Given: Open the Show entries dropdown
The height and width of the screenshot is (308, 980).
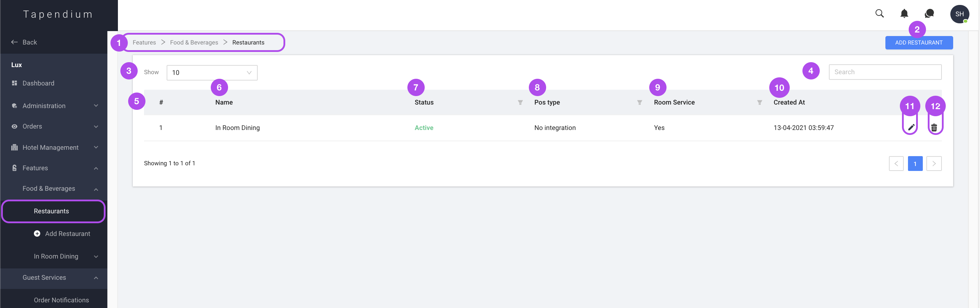Looking at the screenshot, I should point(211,73).
